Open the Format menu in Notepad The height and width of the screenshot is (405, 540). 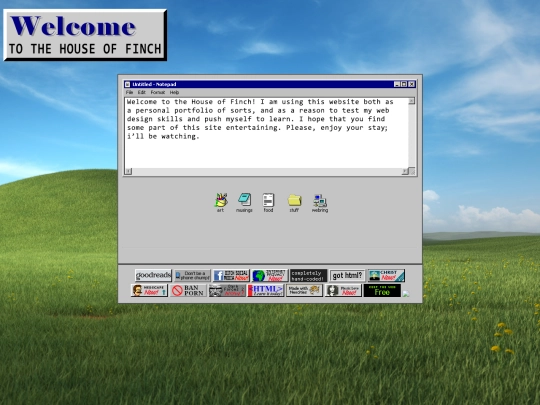point(158,92)
